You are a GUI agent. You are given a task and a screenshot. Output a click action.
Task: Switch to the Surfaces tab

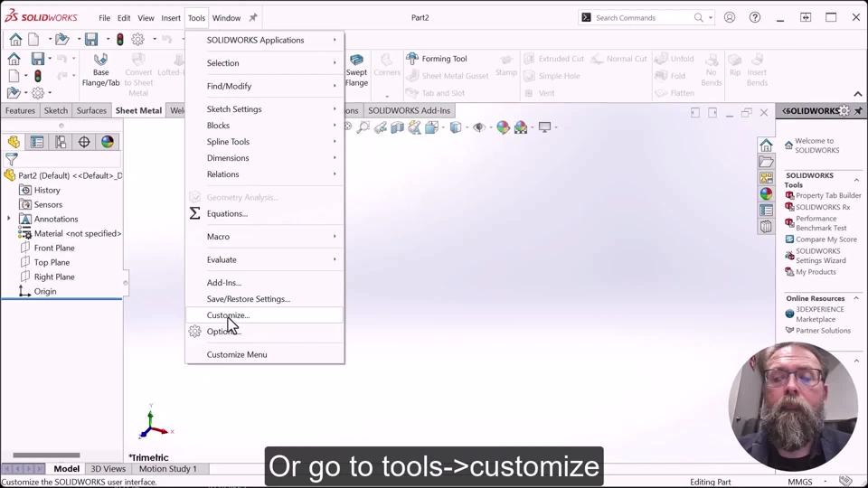tap(91, 110)
